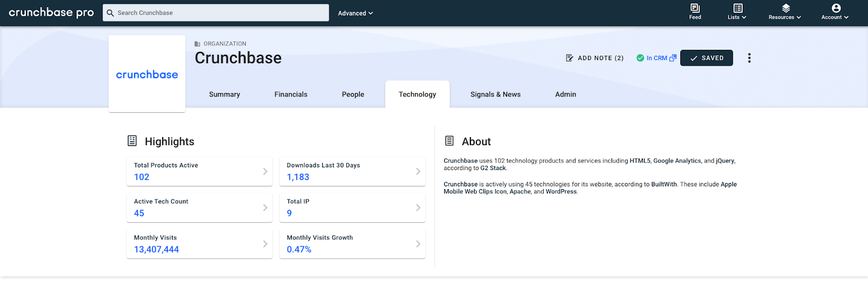Click the Organization folder icon
This screenshot has width=868, height=285.
click(x=197, y=44)
